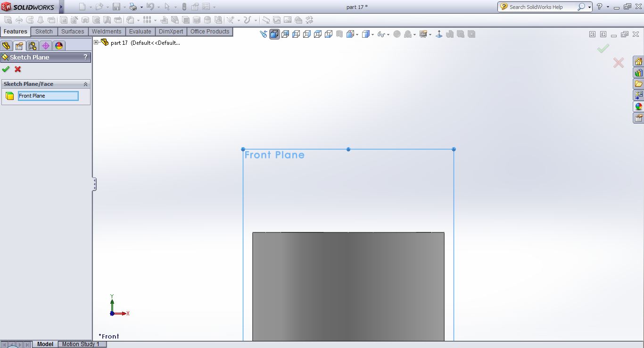Click the tile right panel button in viewport
Screen dimensions: 644x348
(x=603, y=34)
